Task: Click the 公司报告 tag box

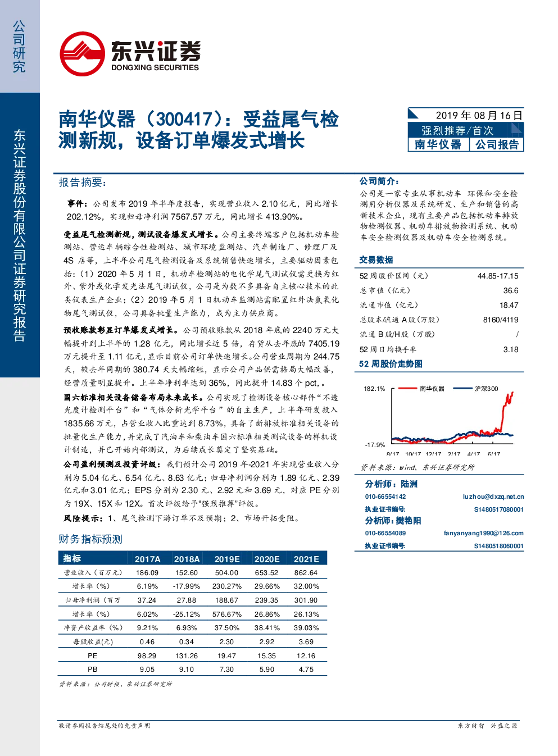Action: pos(497,145)
